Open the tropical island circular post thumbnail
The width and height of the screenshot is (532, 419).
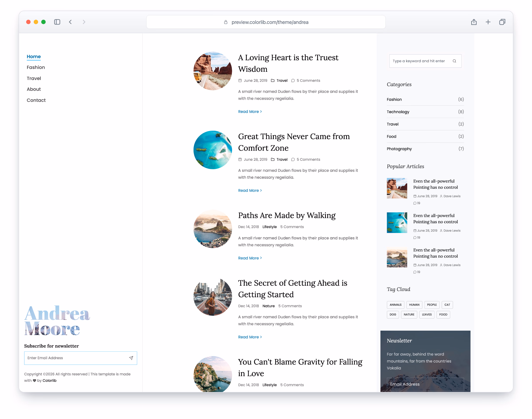pos(213,150)
